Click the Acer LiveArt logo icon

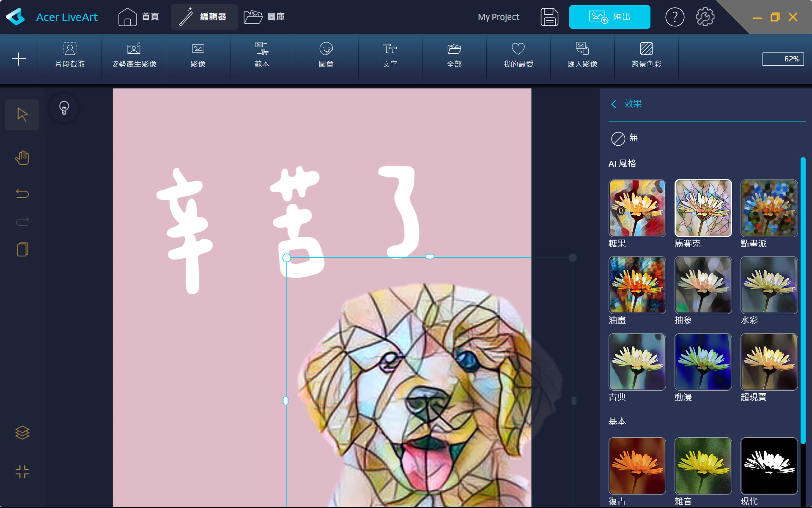tap(15, 17)
